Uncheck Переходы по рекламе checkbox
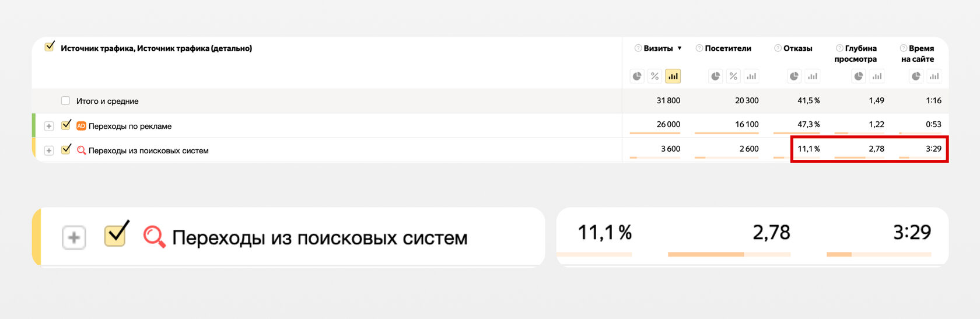980x319 pixels. (x=66, y=124)
